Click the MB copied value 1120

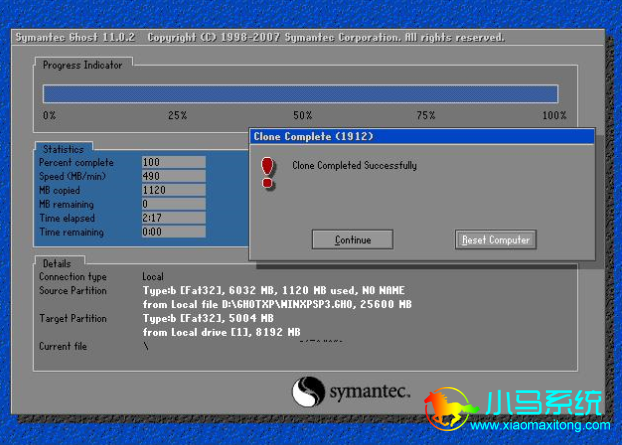tap(174, 190)
